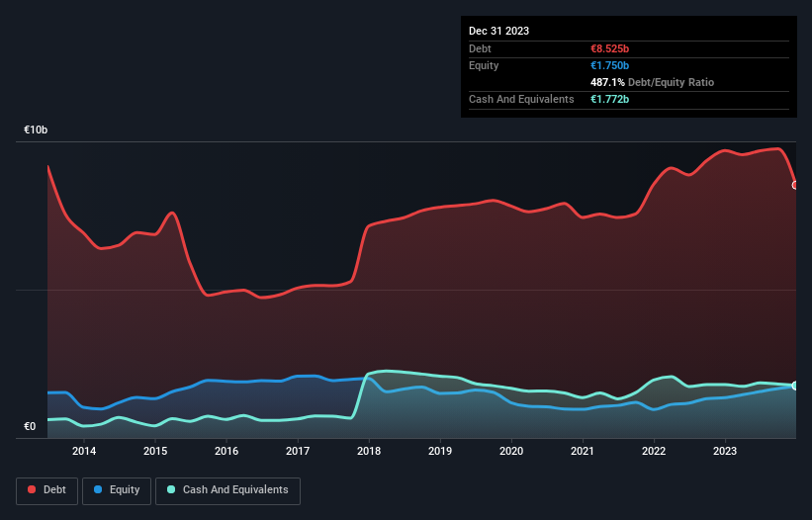Click the 2018 x-axis label

click(x=369, y=451)
